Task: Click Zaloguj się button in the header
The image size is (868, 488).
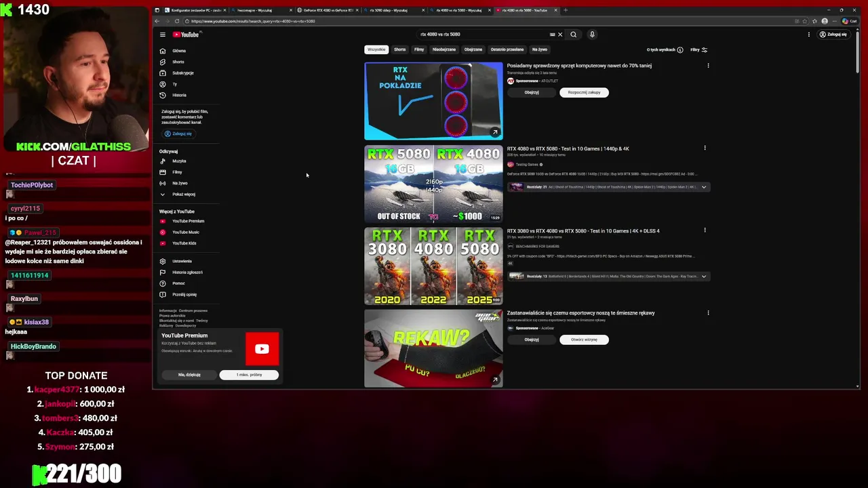Action: pyautogui.click(x=833, y=35)
